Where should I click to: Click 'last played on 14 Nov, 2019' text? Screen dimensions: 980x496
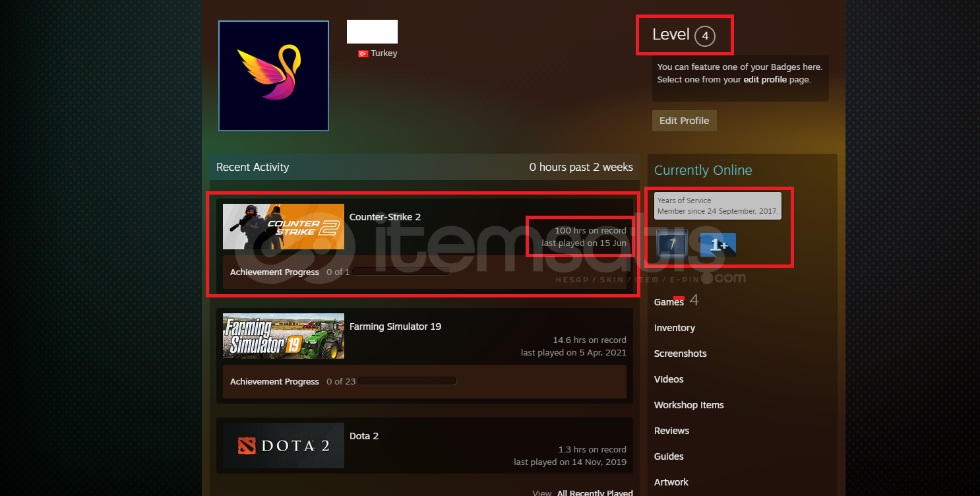click(570, 462)
